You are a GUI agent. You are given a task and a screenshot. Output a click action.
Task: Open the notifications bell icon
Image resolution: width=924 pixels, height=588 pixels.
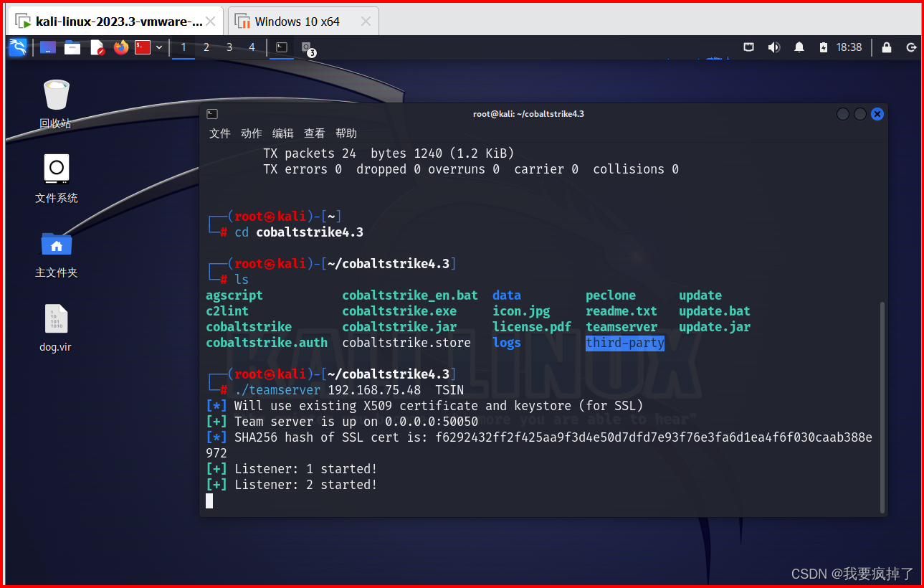(x=799, y=47)
